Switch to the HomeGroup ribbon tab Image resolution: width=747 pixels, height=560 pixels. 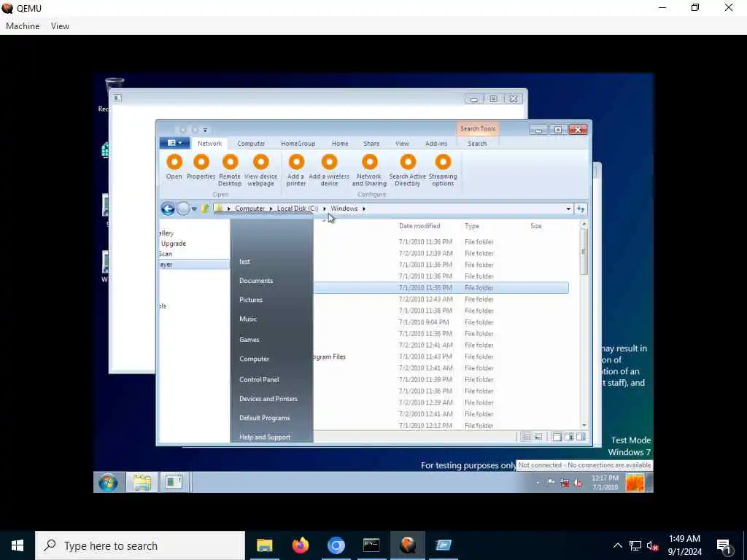298,144
